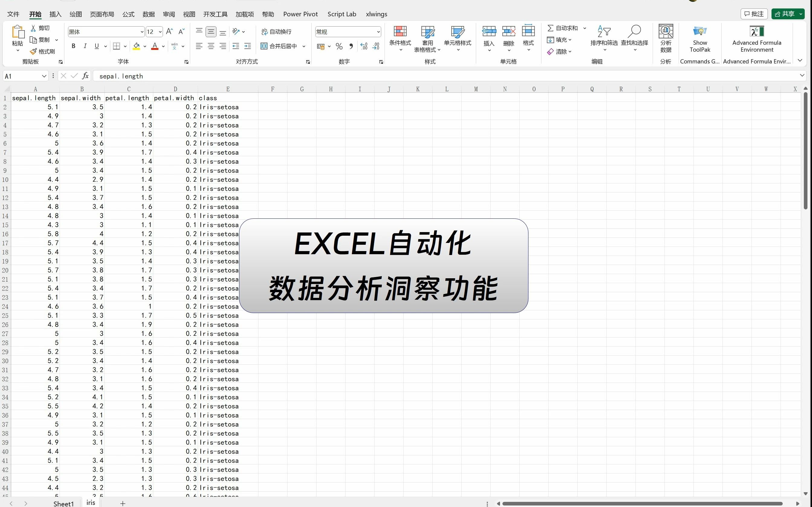The image size is (812, 507).
Task: Open the fill color bucket swatch
Action: [x=136, y=46]
